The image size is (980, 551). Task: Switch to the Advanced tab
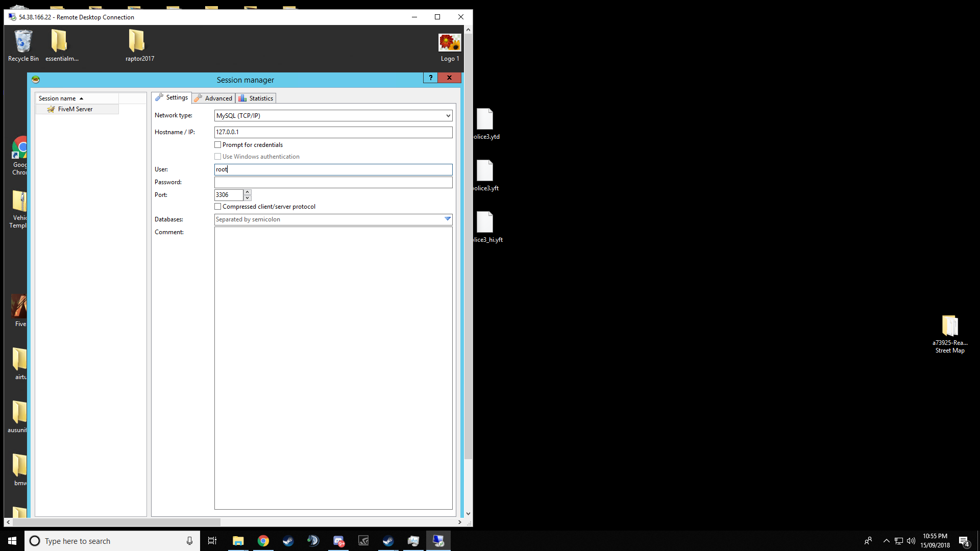(214, 98)
